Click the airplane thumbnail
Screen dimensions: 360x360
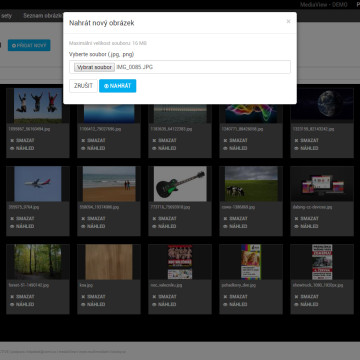pyautogui.click(x=38, y=184)
